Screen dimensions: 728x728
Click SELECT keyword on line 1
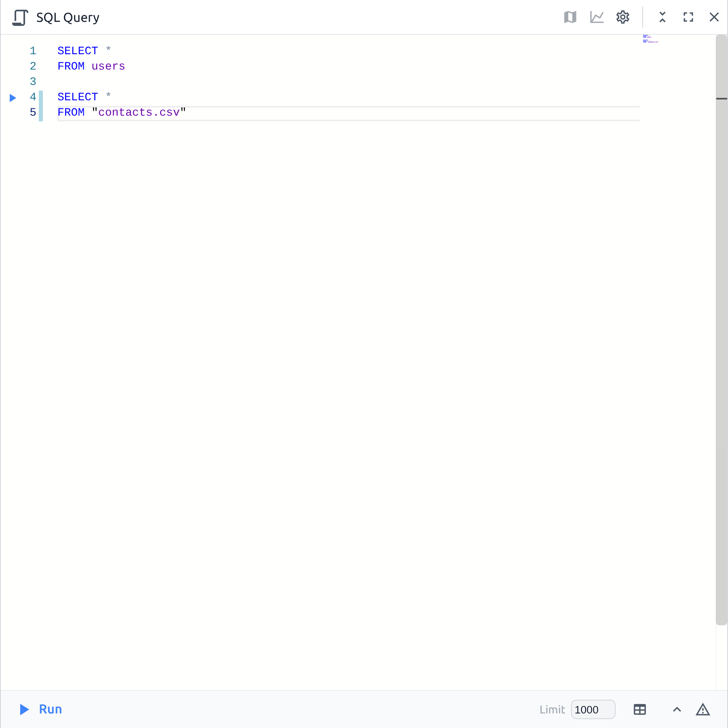(x=78, y=51)
